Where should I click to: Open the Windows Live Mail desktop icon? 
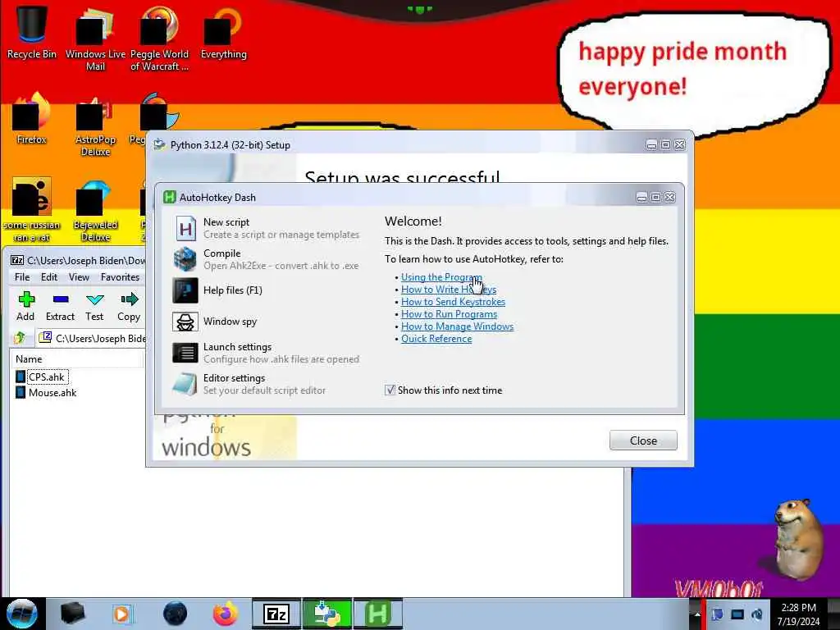point(95,39)
